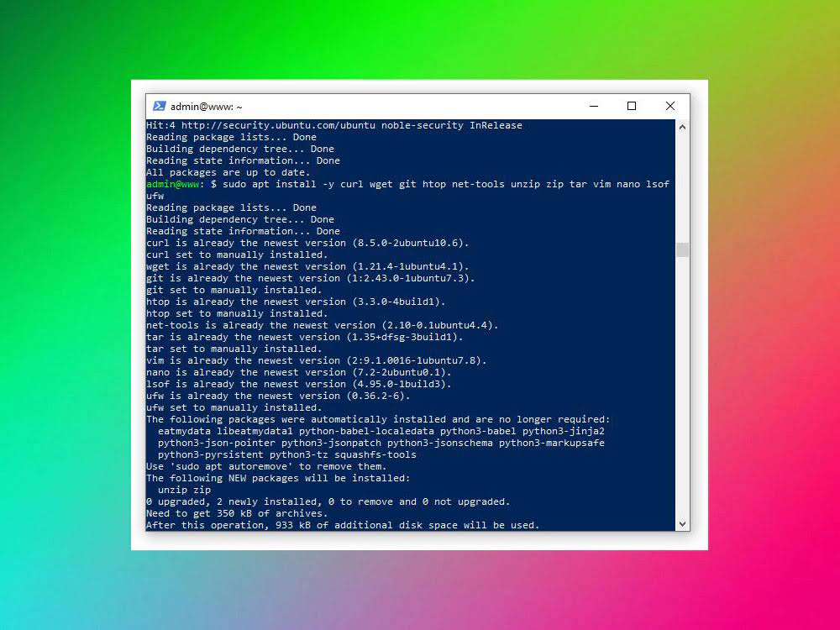840x630 pixels.
Task: Click the vertical scrollbar thumb
Action: 682,249
